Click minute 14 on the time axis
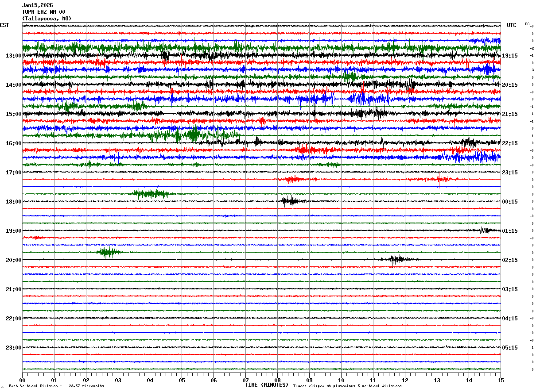This screenshot has width=536, height=392. click(x=469, y=380)
